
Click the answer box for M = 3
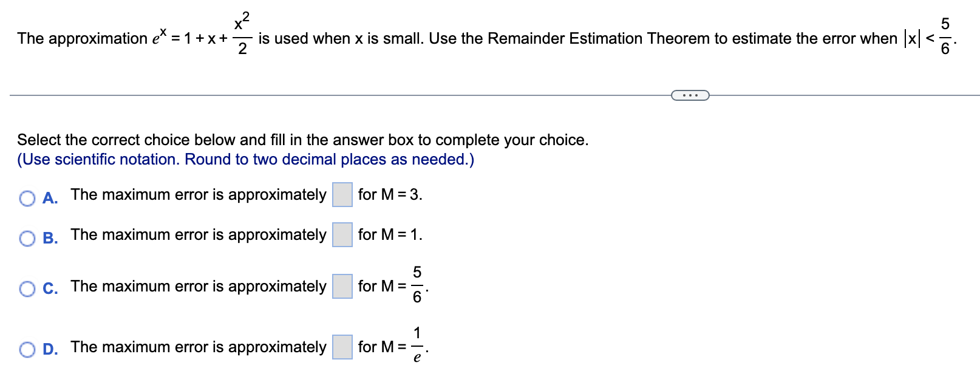342,195
